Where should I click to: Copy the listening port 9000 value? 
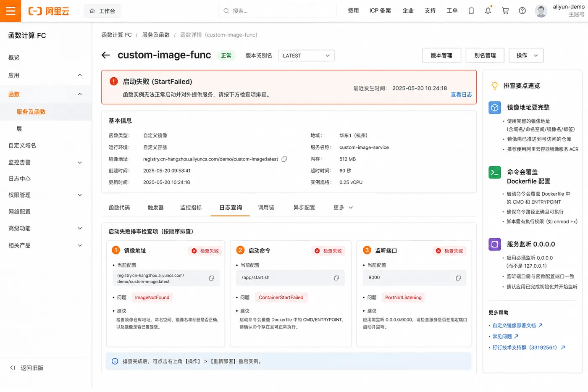tap(458, 278)
